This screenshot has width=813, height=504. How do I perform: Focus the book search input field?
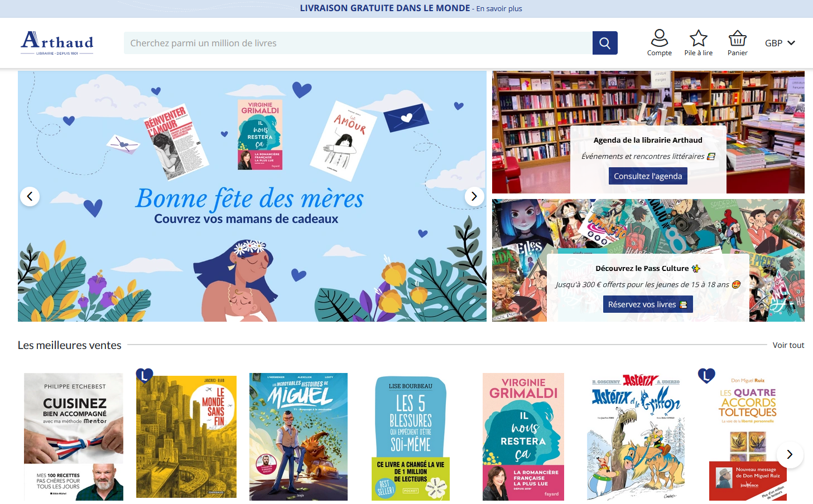(x=358, y=43)
